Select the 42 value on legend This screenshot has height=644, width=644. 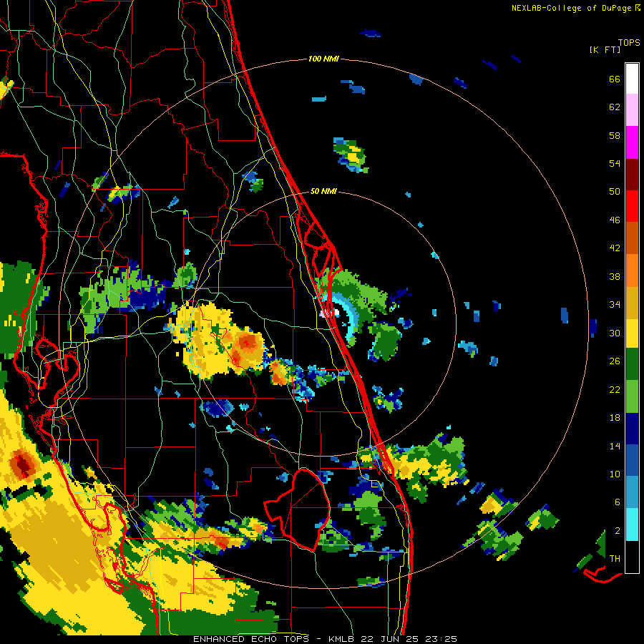click(x=615, y=248)
